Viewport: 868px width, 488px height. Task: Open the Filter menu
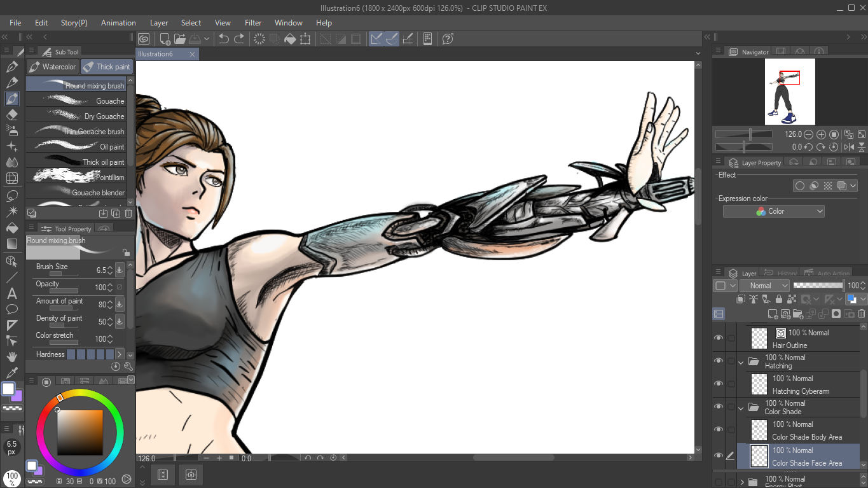tap(253, 23)
